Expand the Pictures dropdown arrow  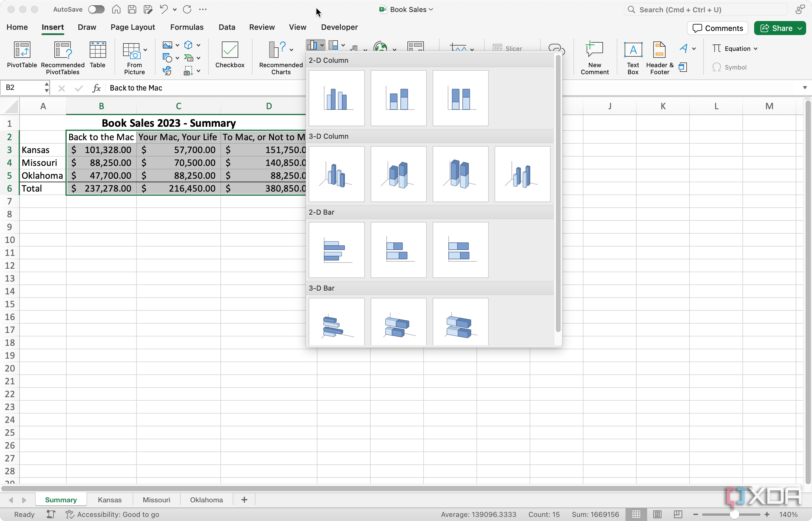[x=177, y=45]
